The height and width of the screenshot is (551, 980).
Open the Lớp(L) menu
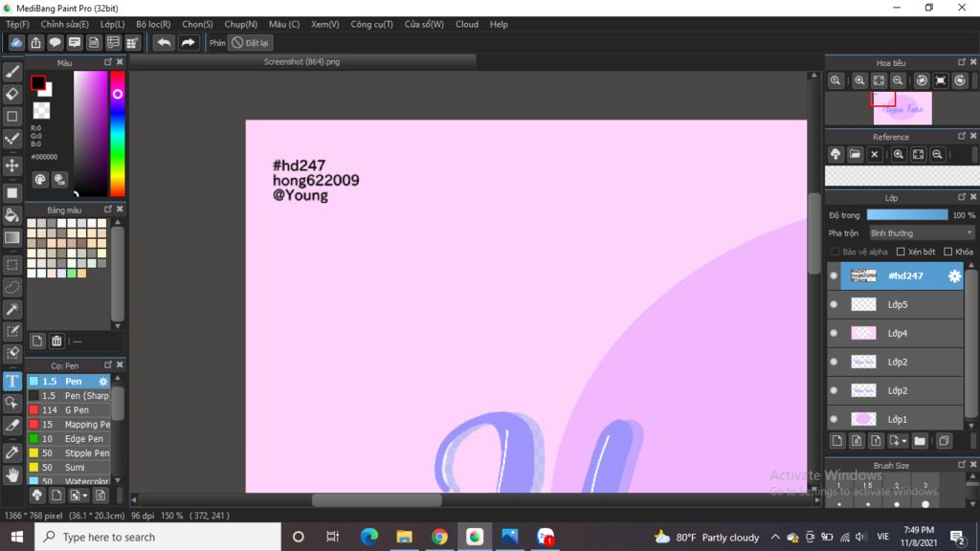[x=113, y=24]
